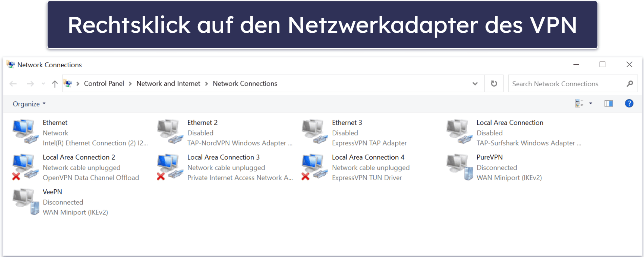Image resolution: width=644 pixels, height=257 pixels.
Task: Open the recent locations dropdown arrow
Action: (43, 84)
